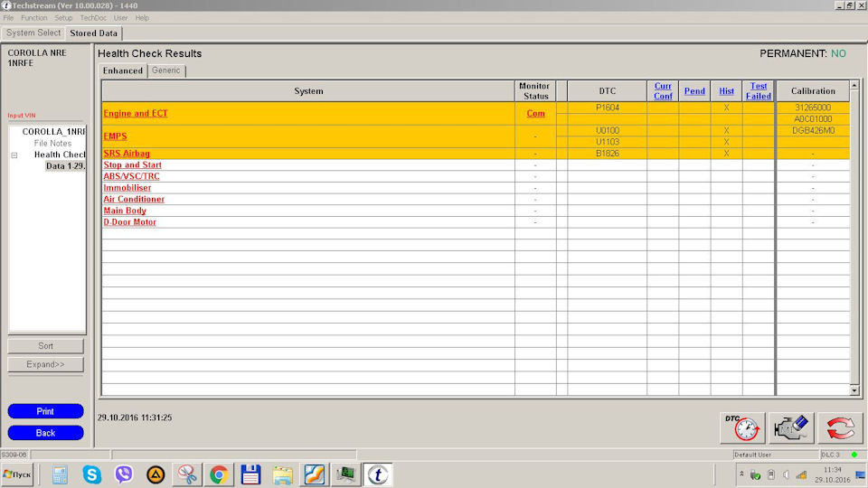Click the red refresh arrows icon
The height and width of the screenshot is (488, 868).
(x=840, y=427)
